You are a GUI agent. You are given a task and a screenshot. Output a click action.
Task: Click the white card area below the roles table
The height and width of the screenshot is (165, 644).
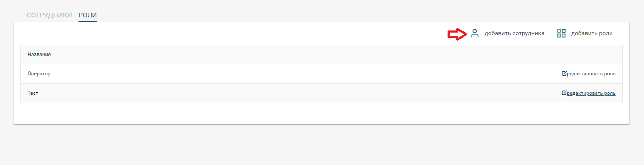click(322, 113)
